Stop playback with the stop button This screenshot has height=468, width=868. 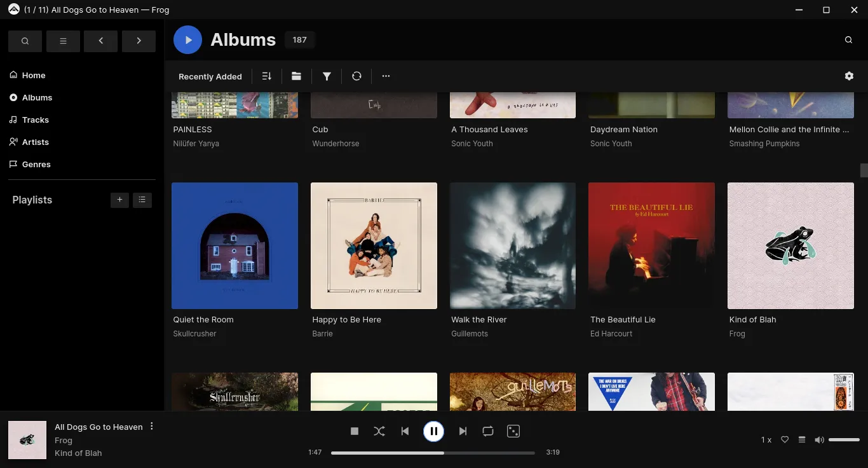coord(355,431)
